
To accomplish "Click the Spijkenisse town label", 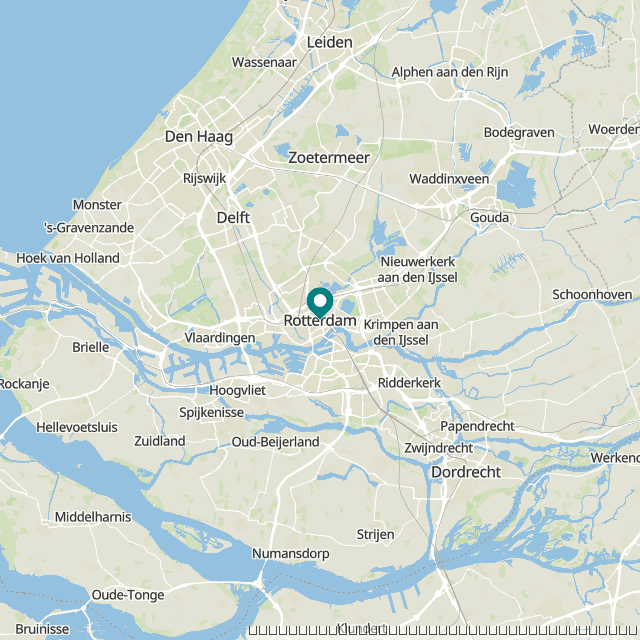I will (211, 413).
